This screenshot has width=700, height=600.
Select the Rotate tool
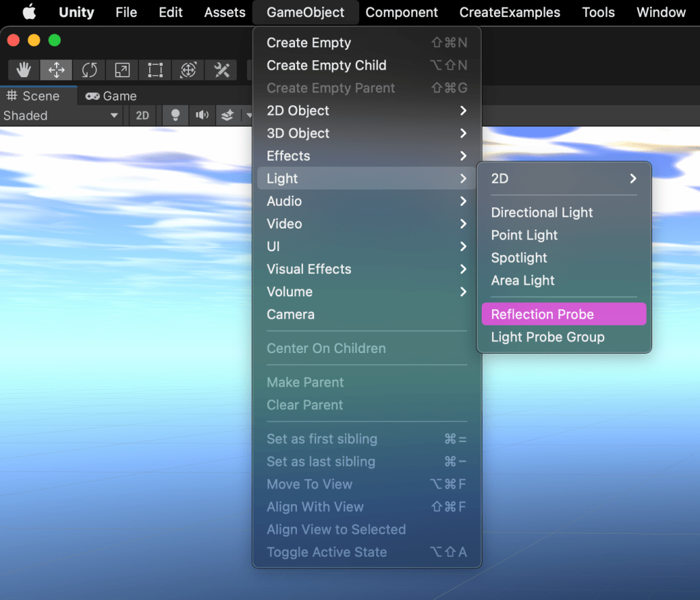89,70
